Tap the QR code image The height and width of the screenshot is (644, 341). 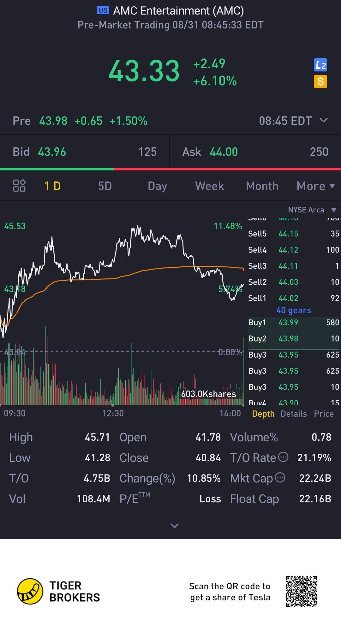click(302, 592)
